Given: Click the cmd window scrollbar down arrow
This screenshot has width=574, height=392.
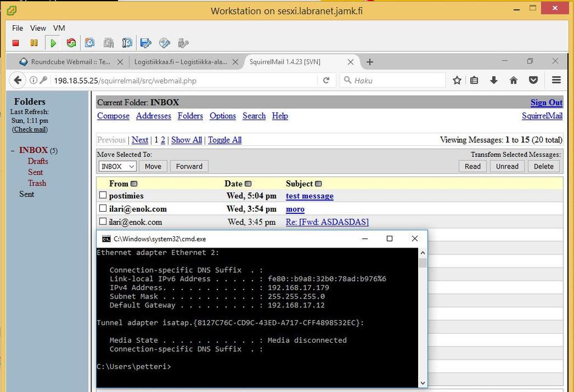Looking at the screenshot, I should point(423,383).
